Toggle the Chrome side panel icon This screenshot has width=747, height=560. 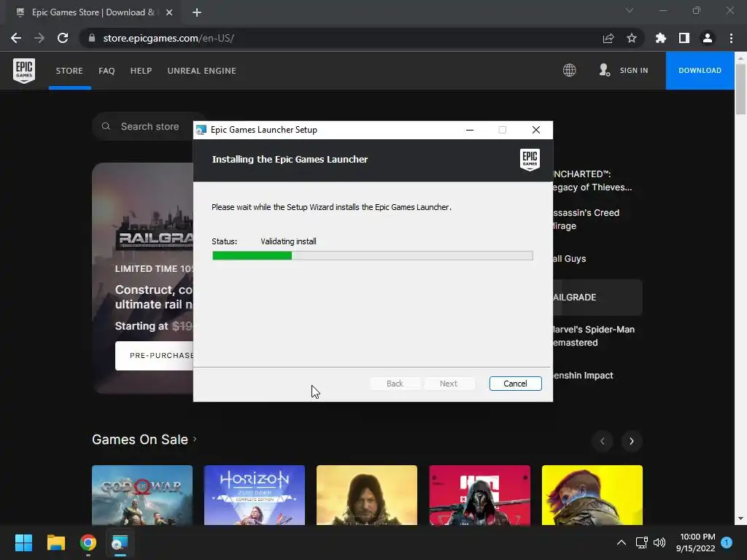point(684,38)
